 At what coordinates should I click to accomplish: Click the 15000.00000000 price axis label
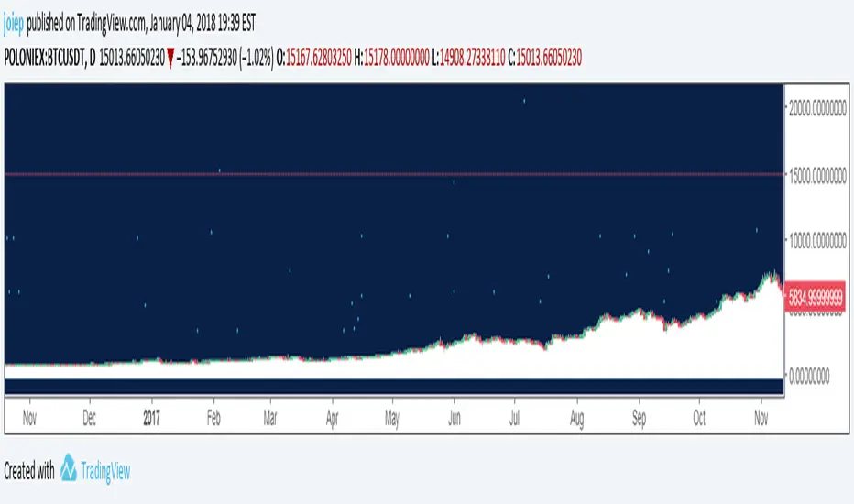point(818,175)
